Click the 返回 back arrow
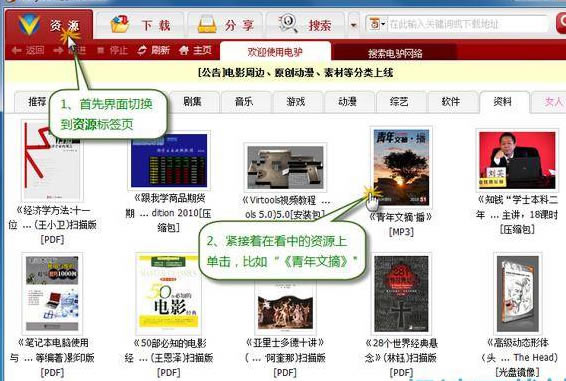 pyautogui.click(x=28, y=50)
